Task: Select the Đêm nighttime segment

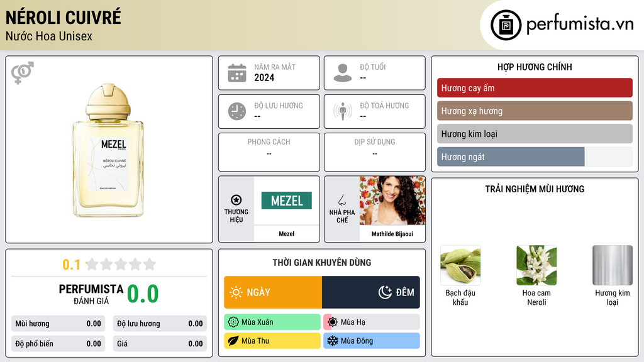Action: point(371,292)
